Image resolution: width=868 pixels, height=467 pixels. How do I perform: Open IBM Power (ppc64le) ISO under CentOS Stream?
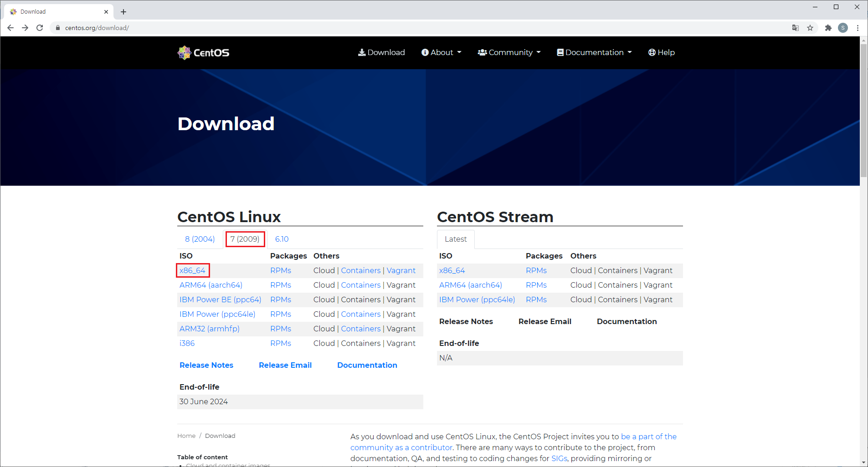tap(477, 299)
